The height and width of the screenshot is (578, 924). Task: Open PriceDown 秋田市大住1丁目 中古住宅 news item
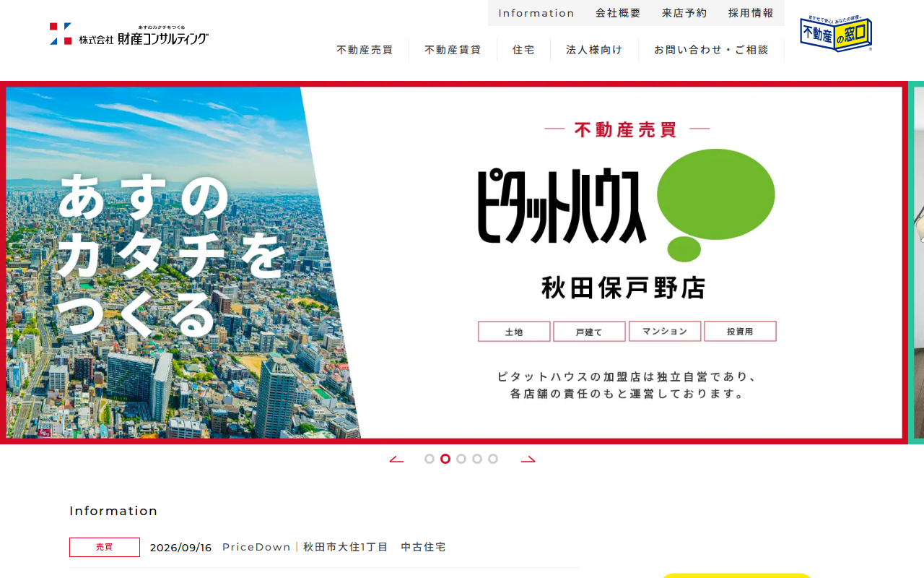(334, 547)
